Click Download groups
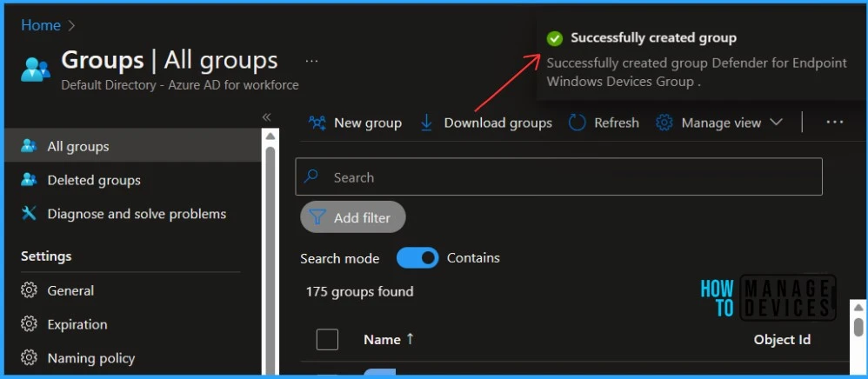The width and height of the screenshot is (868, 379). point(486,123)
